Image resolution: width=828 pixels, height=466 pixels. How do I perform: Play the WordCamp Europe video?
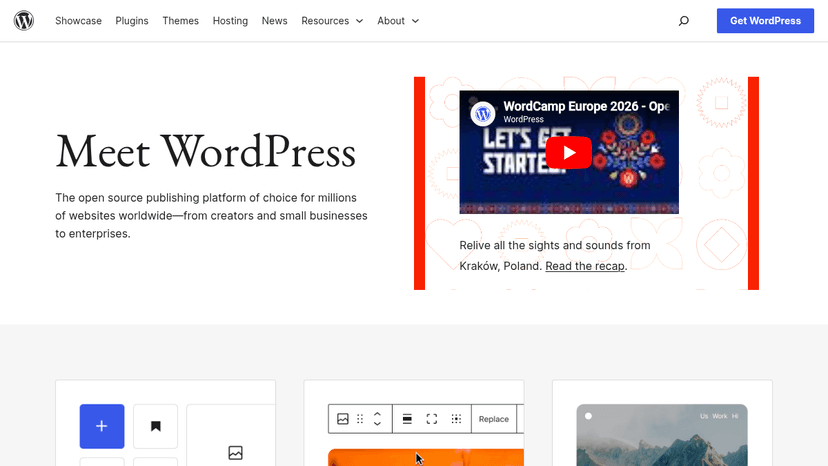(569, 152)
